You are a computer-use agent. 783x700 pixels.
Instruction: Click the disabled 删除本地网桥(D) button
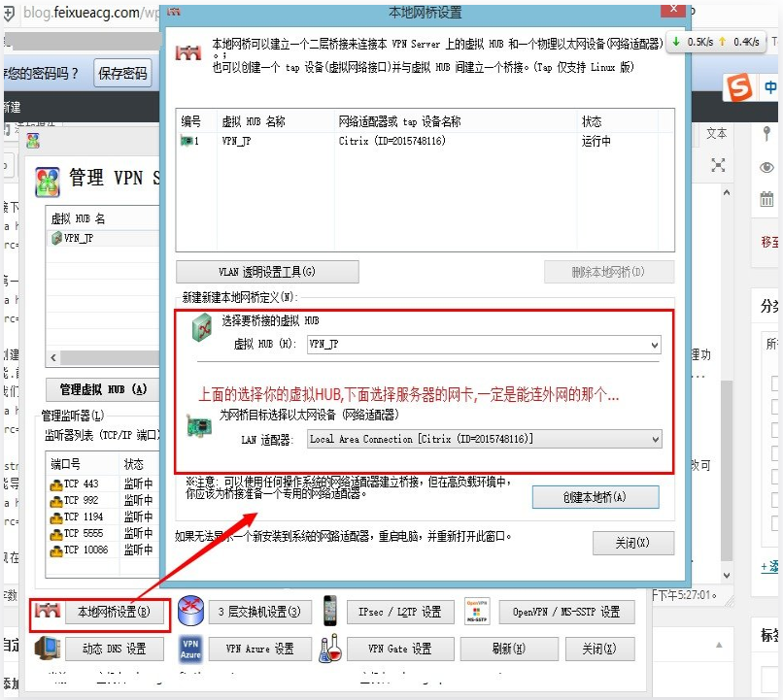click(609, 272)
